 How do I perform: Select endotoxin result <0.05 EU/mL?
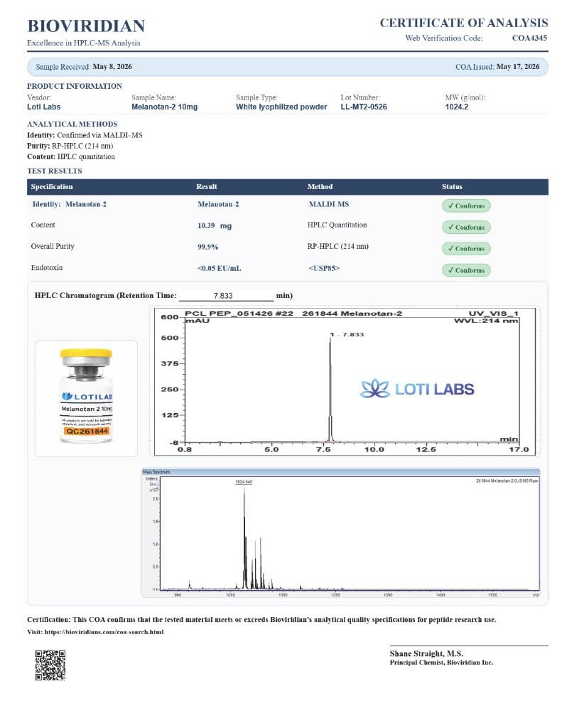click(219, 268)
